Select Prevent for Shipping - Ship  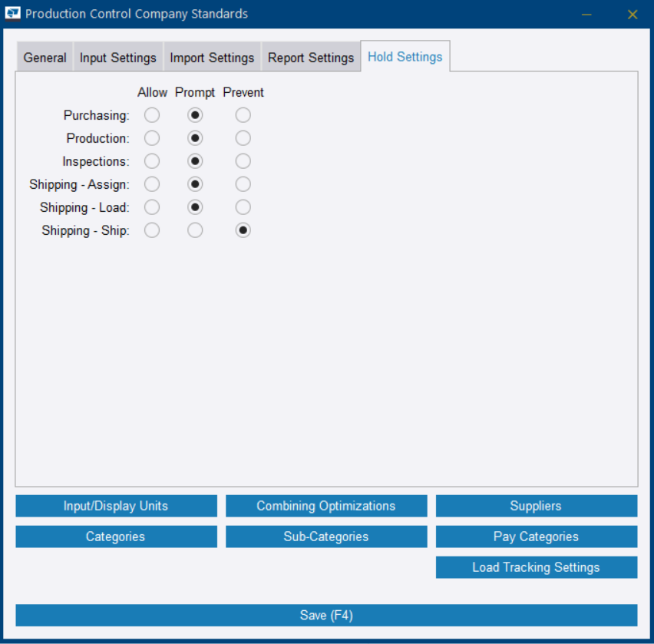[x=243, y=230]
